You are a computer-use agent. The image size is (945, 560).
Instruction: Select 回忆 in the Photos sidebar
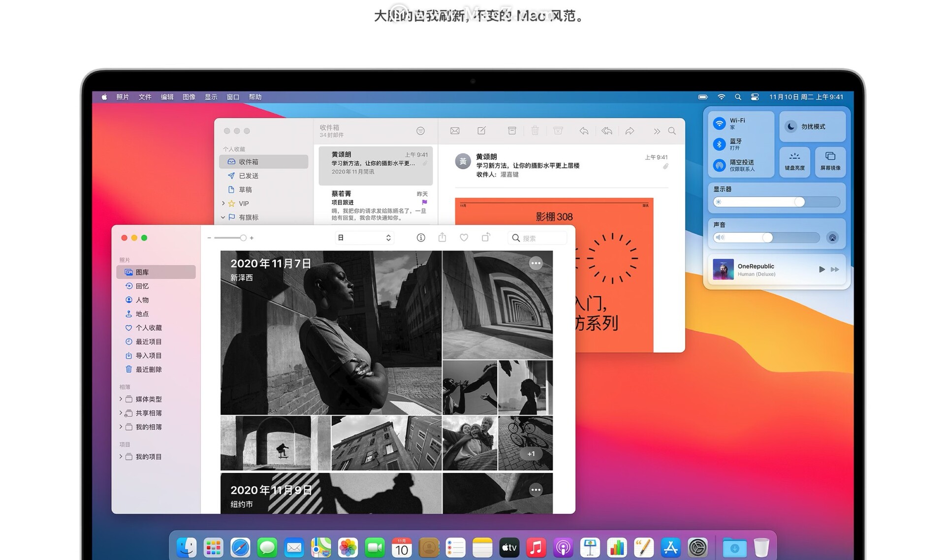(x=142, y=286)
